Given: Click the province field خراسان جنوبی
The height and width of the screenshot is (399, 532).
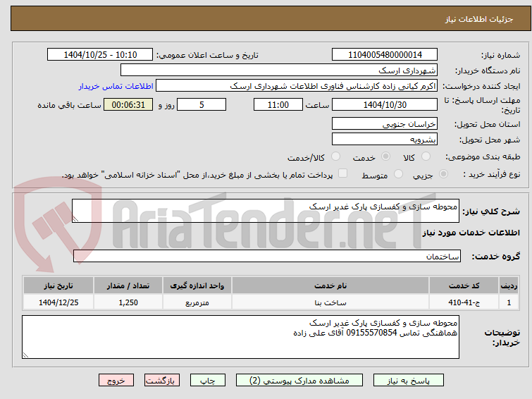Looking at the screenshot, I should point(385,124).
